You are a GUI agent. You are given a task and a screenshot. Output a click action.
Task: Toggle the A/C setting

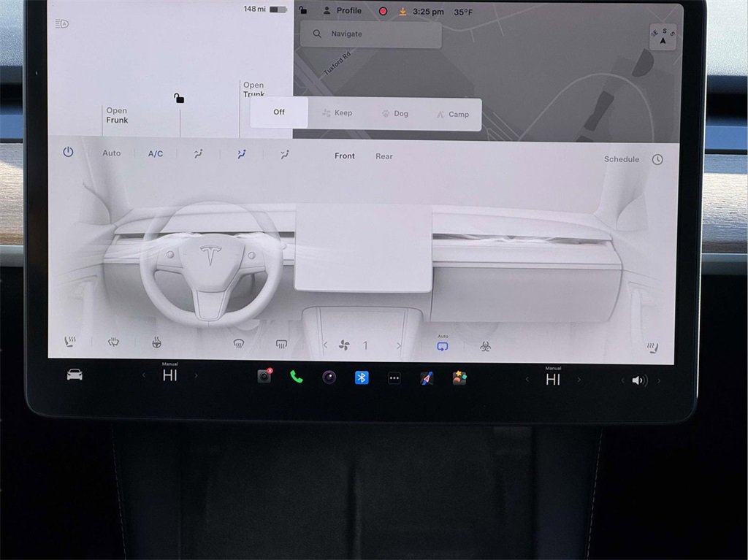pos(156,154)
